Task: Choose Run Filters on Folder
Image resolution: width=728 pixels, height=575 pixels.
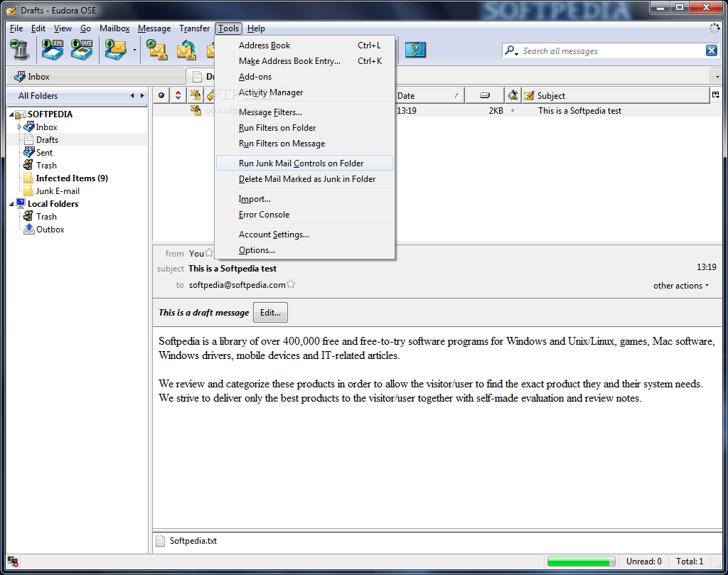Action: point(304,128)
